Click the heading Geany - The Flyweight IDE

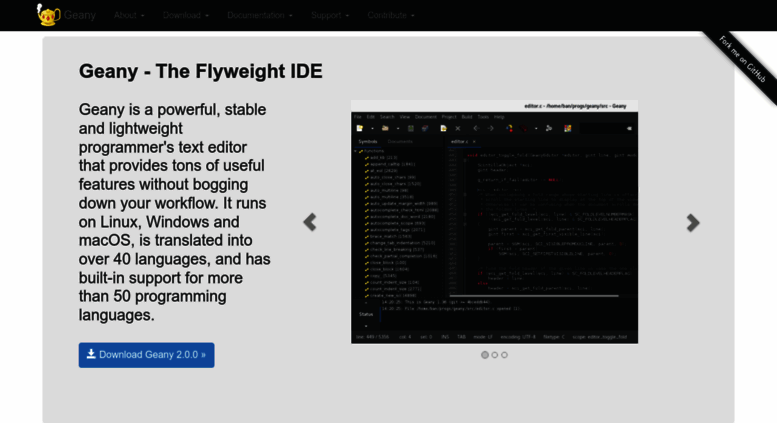click(200, 71)
